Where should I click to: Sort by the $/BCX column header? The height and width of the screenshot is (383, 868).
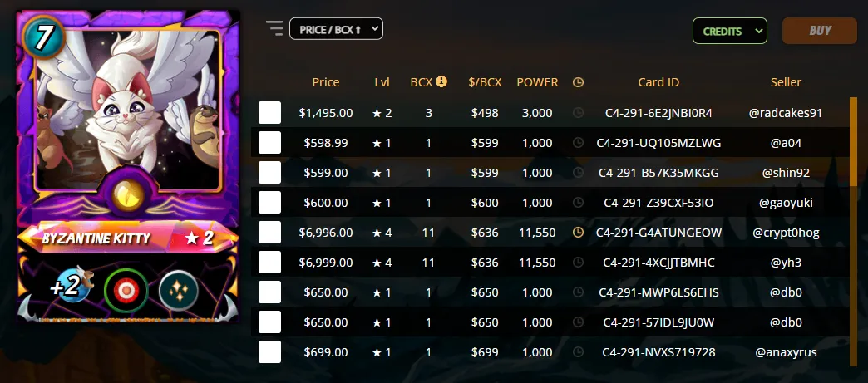click(x=485, y=82)
